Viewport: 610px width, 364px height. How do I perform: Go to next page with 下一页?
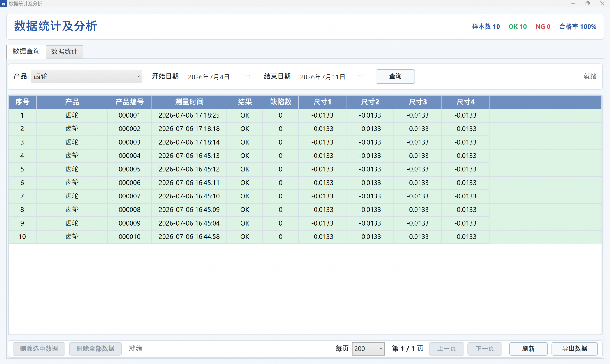485,349
